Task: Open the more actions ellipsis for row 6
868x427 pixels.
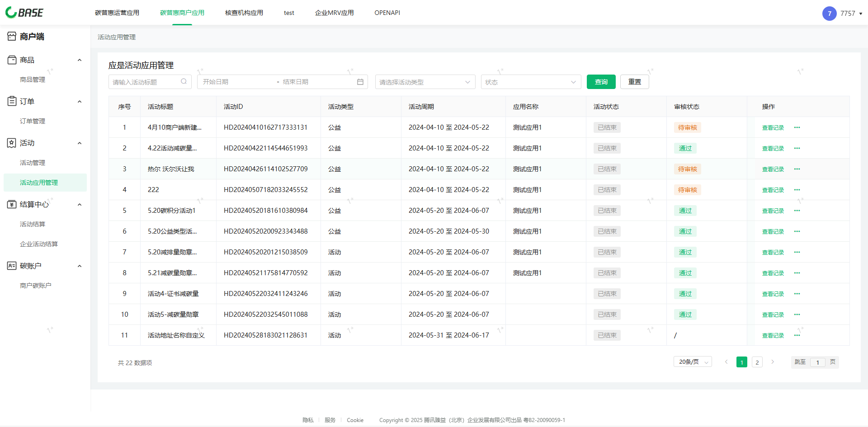Action: [x=797, y=231]
